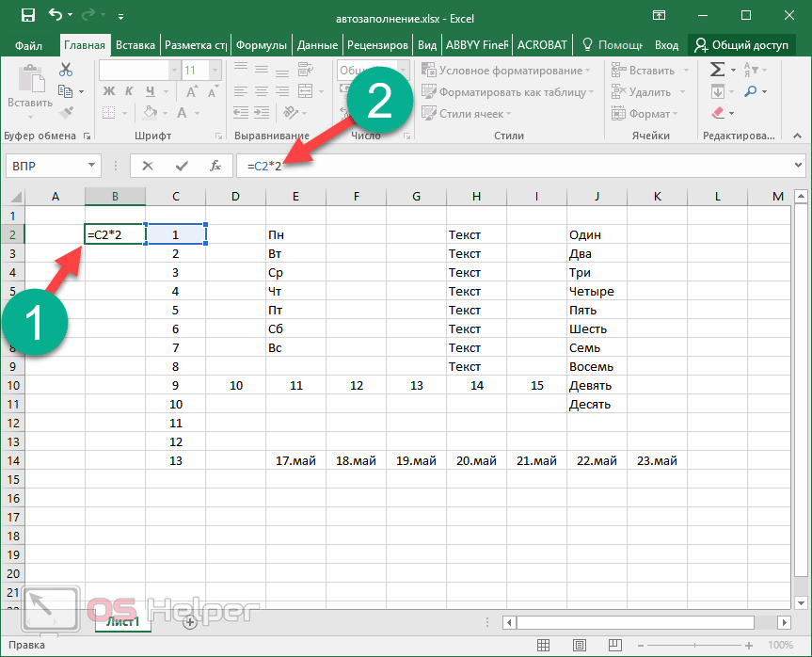Open the Формулы ribbon tab
Screen dimensions: 812x657
point(262,45)
